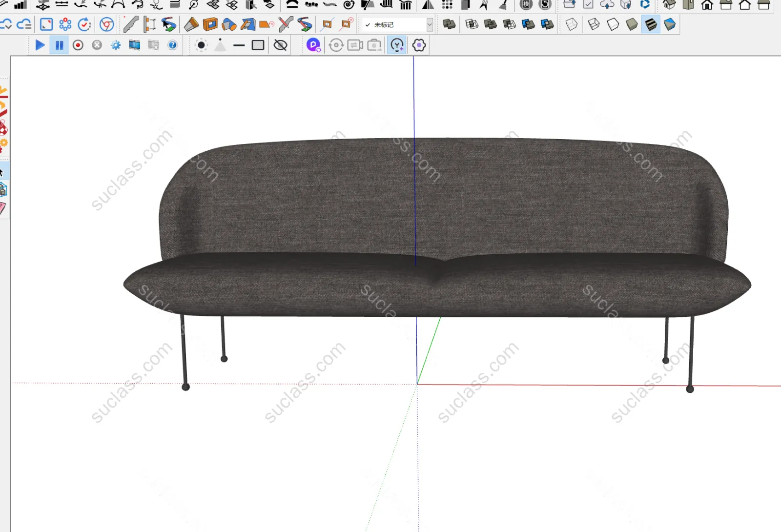The image size is (781, 532).
Task: Click the camera swap arrows icon
Action: click(355, 45)
